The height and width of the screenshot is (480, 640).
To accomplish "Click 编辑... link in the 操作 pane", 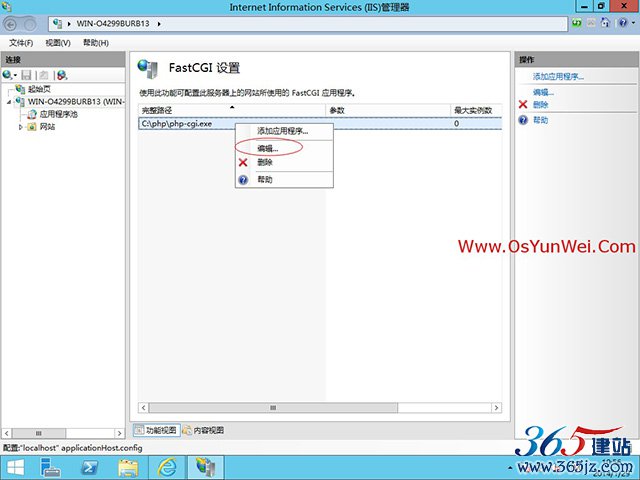I will click(543, 92).
